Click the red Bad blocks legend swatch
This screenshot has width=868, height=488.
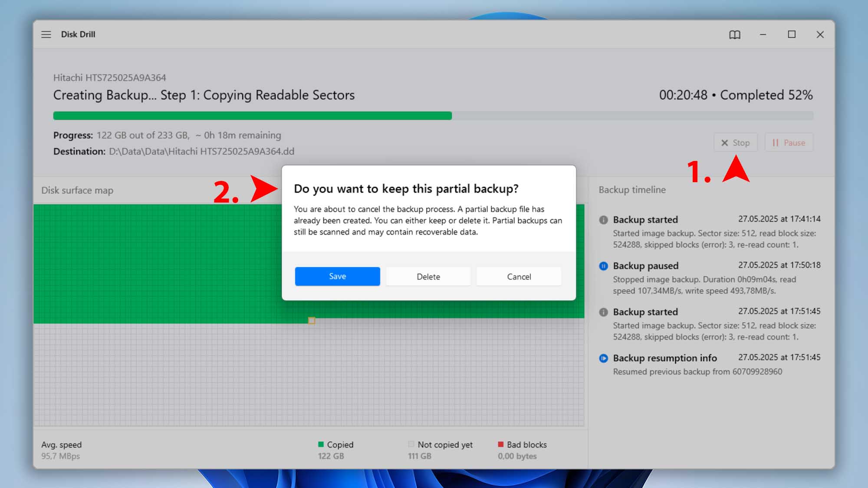[x=500, y=444]
